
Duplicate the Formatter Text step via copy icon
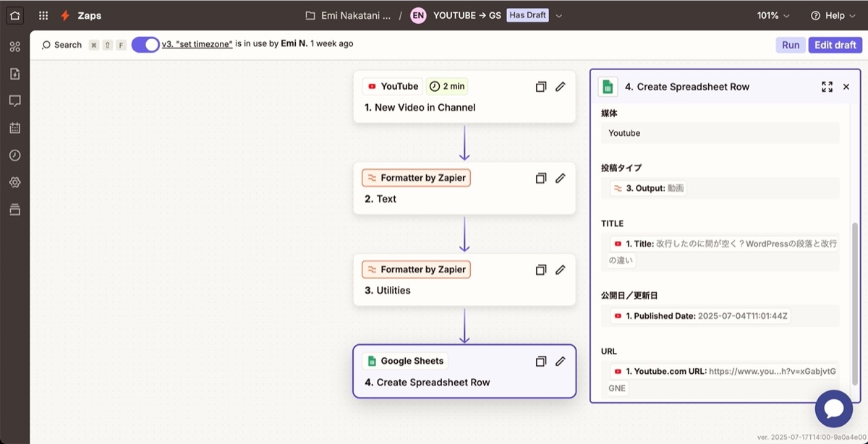pyautogui.click(x=540, y=178)
